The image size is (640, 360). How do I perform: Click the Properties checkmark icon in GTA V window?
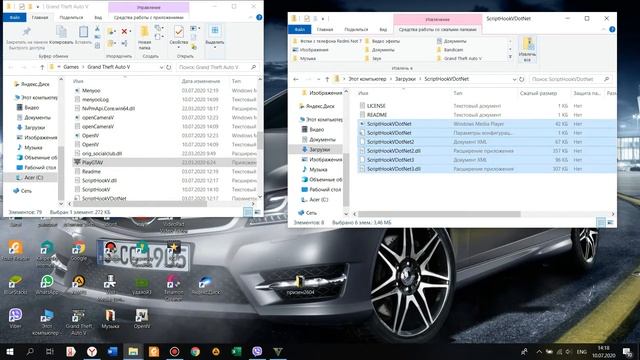[x=179, y=32]
